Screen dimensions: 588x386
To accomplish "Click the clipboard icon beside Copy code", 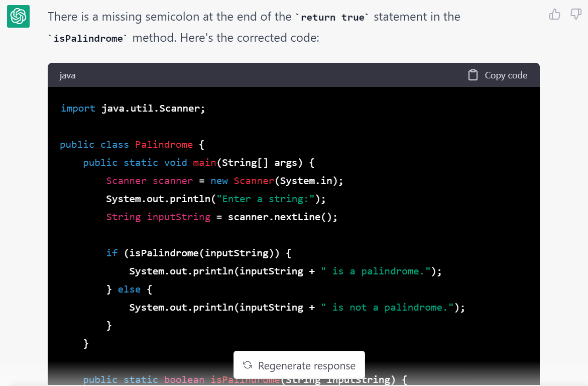I will (473, 74).
